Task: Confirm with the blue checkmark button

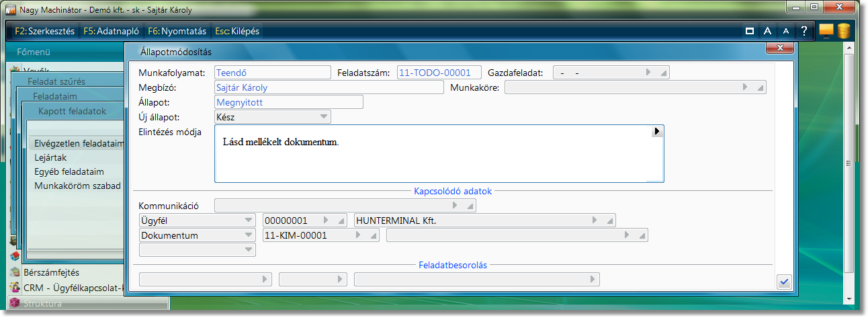Action: [x=783, y=282]
